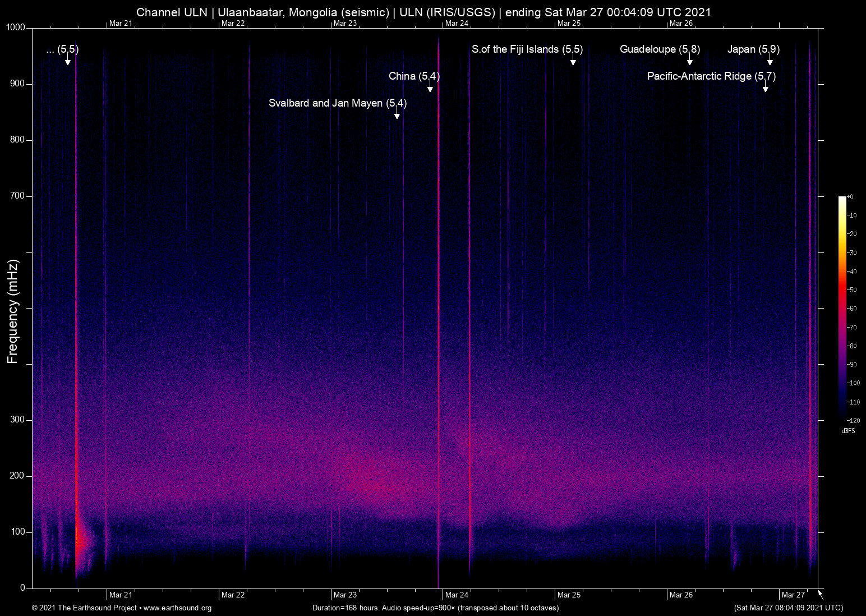Select the 1000 frequency axis value
The width and height of the screenshot is (866, 616).
tap(17, 27)
